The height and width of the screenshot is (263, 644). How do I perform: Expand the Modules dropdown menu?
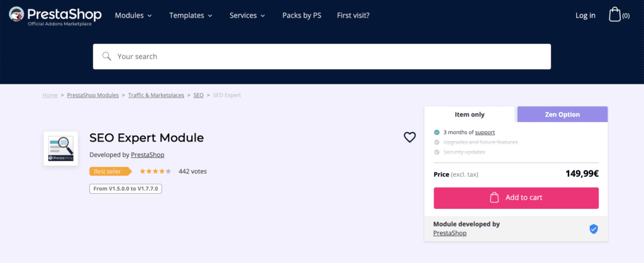133,16
